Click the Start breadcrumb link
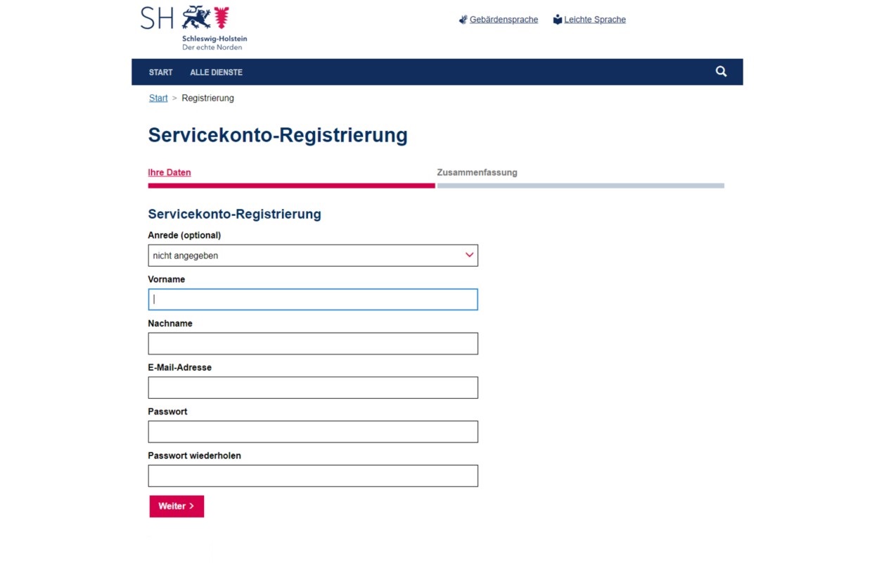 point(158,98)
